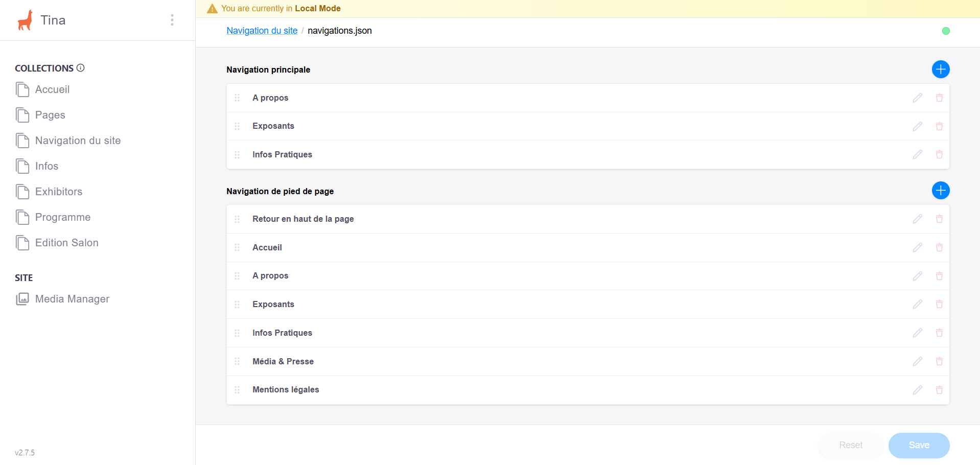Open the Pages collection
The width and height of the screenshot is (980, 465).
pyautogui.click(x=50, y=115)
